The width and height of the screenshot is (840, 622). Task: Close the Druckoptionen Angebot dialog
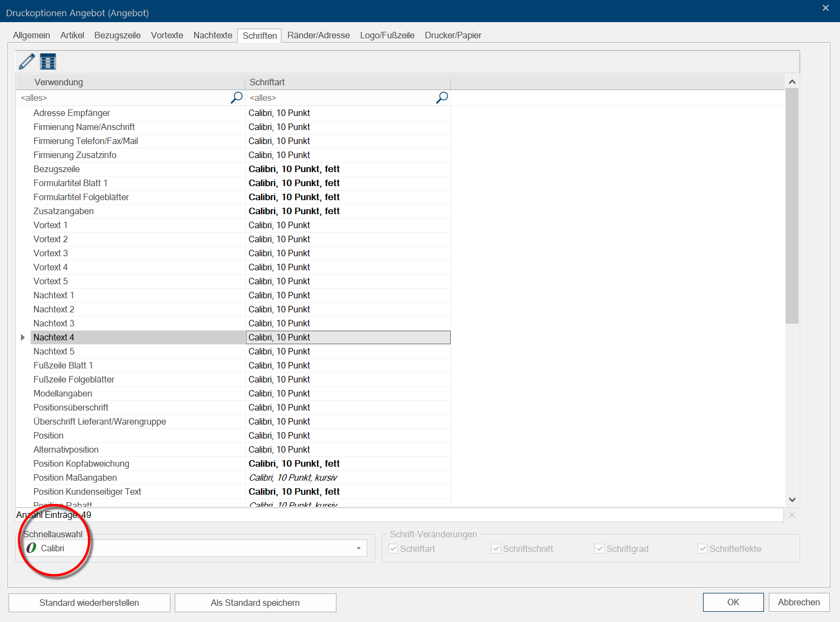tap(825, 8)
